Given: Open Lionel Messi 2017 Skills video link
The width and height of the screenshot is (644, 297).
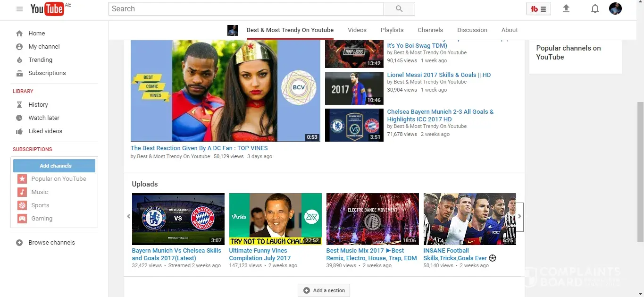Looking at the screenshot, I should point(439,75).
